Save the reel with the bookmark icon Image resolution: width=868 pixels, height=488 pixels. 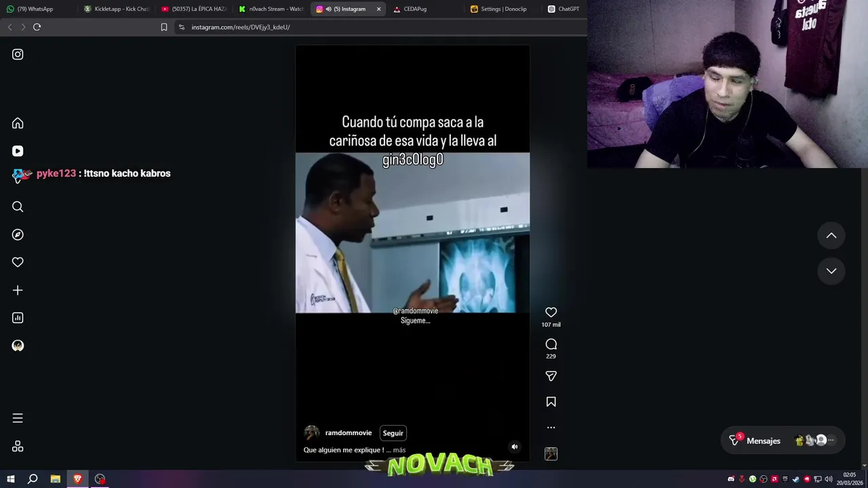tap(551, 402)
